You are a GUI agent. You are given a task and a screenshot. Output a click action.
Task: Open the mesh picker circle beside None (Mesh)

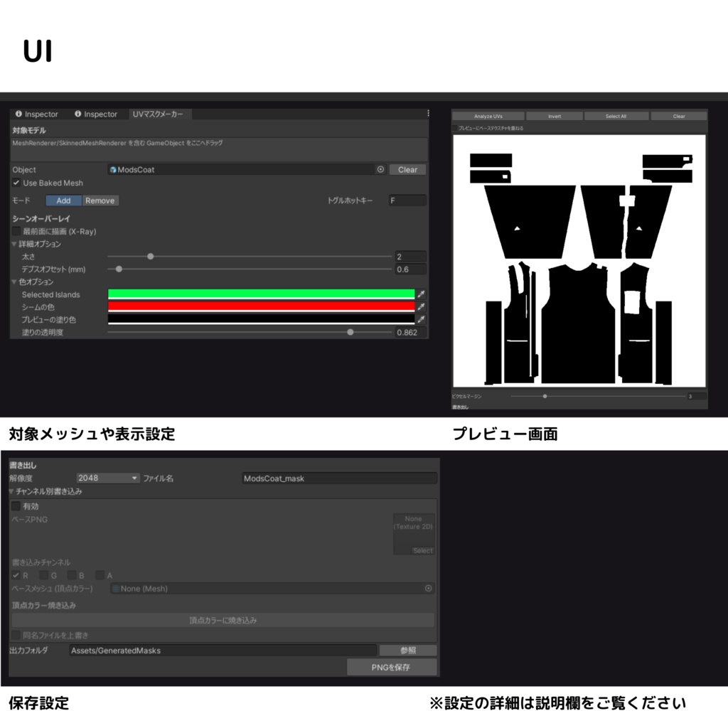(427, 589)
